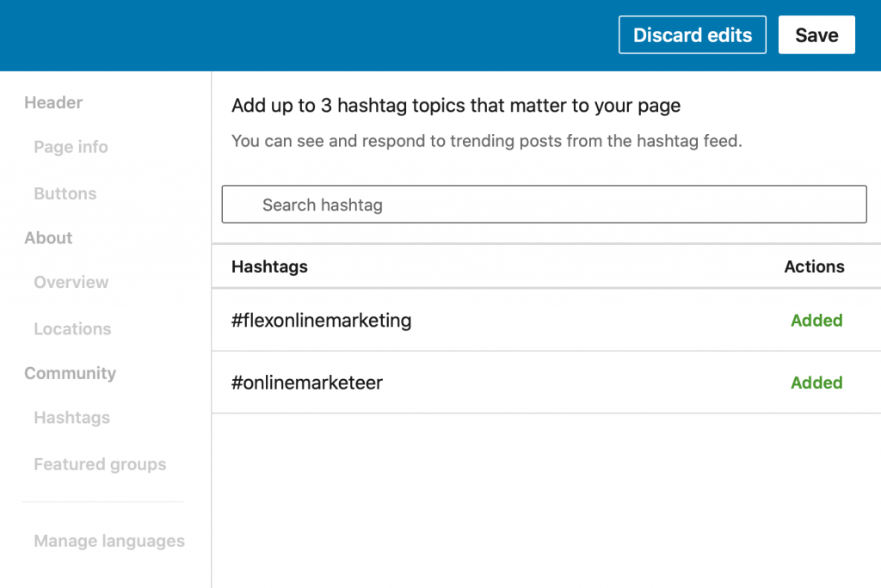Save the page changes

click(816, 35)
